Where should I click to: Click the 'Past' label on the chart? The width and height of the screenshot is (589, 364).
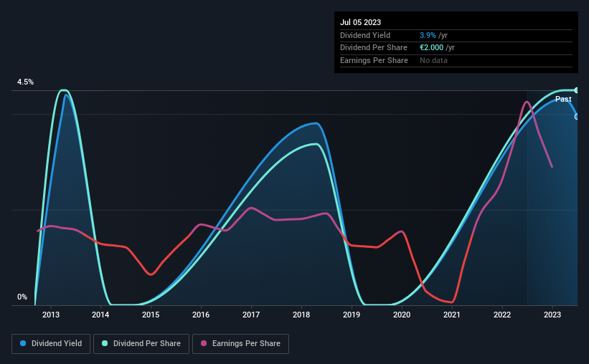563,99
